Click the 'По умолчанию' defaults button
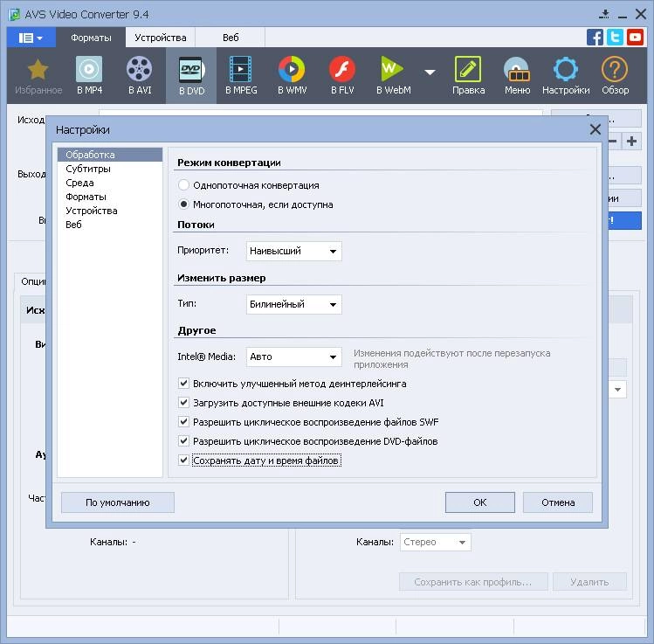 pos(118,502)
